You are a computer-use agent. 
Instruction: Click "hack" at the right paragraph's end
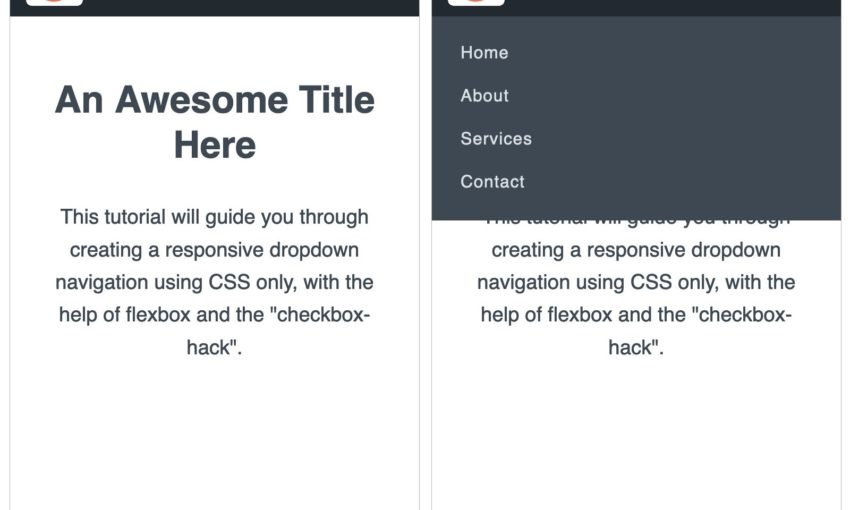point(631,348)
